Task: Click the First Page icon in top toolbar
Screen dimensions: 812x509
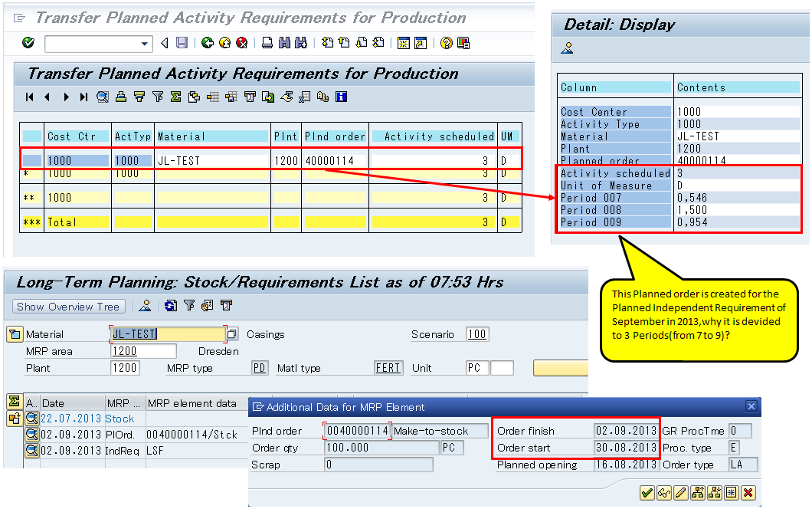Action: (x=327, y=43)
